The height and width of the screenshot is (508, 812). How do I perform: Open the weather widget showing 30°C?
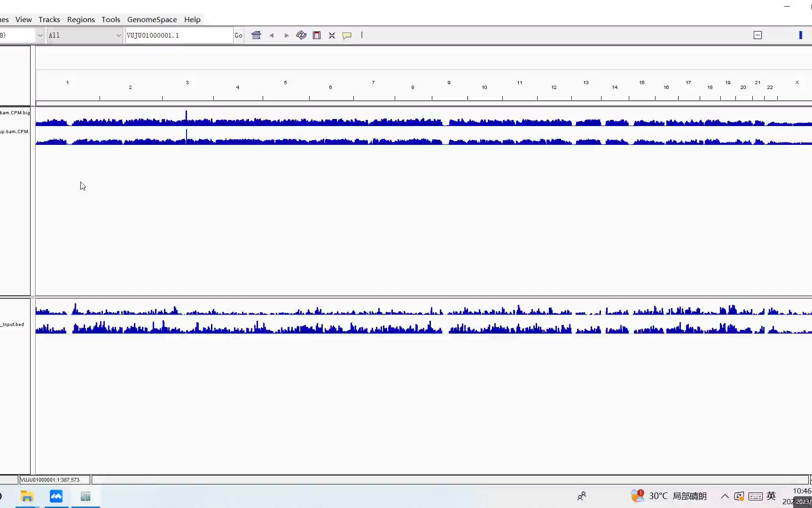point(669,496)
